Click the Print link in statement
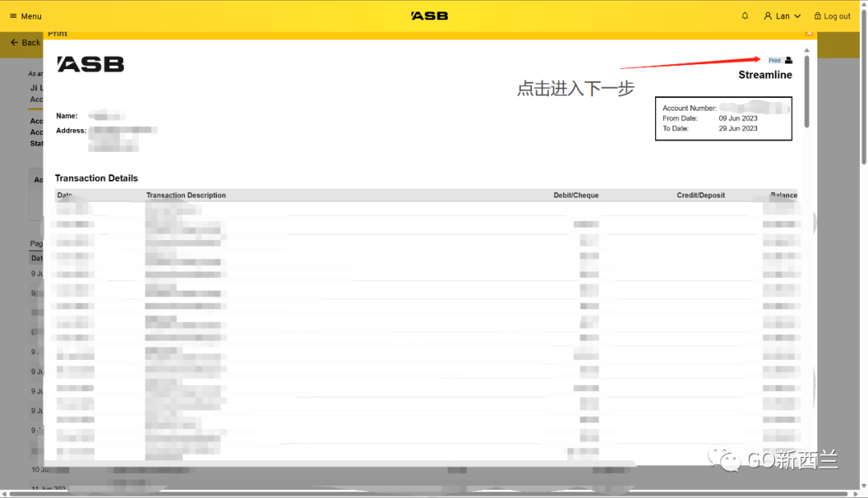868x498 pixels. 775,60
